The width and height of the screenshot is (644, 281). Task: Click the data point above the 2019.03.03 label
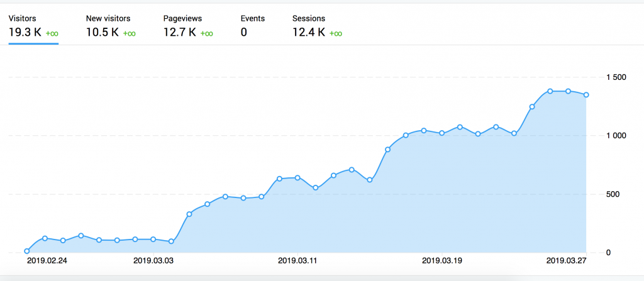pyautogui.click(x=153, y=239)
